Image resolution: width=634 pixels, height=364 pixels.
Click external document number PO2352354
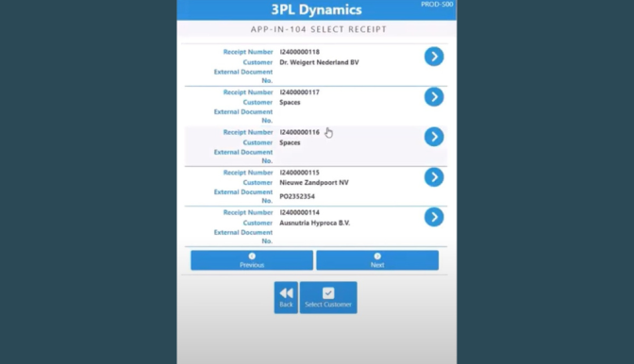297,196
